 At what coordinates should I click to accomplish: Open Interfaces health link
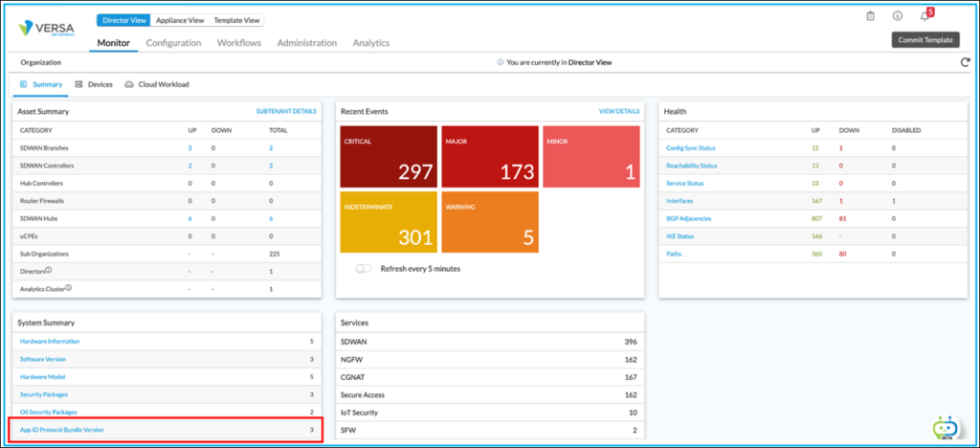[x=679, y=201]
